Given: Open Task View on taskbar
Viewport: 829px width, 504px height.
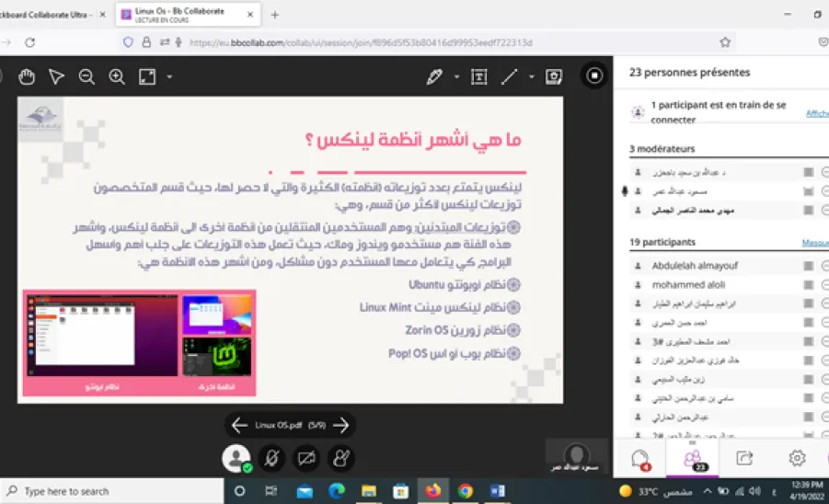Looking at the screenshot, I should point(271,491).
